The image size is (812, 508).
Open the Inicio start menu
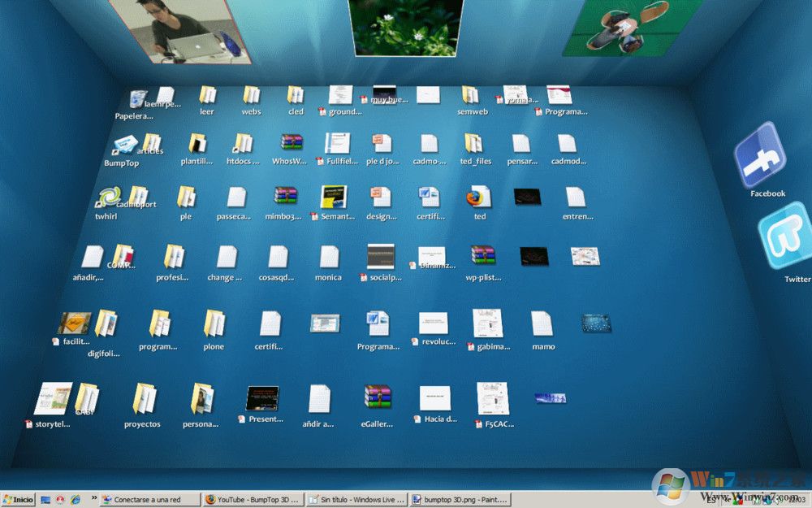[16, 499]
